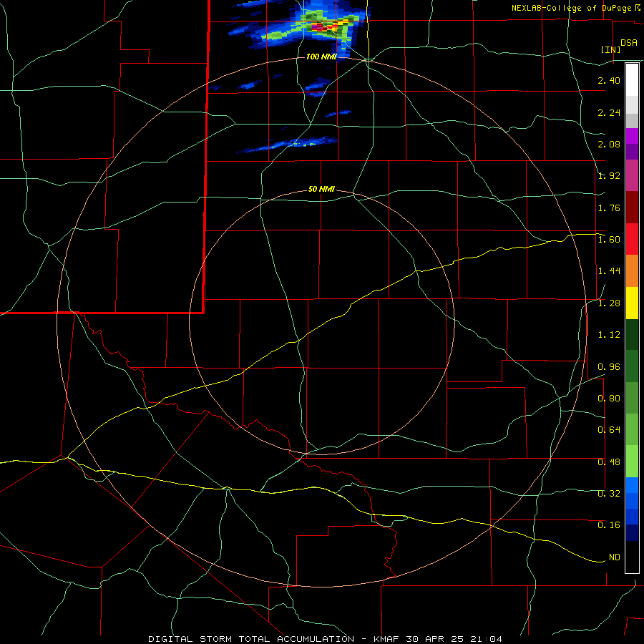Screen dimensions: 644x644
Task: Pick the light blue swatch beside 0.32
Action: pos(632,485)
